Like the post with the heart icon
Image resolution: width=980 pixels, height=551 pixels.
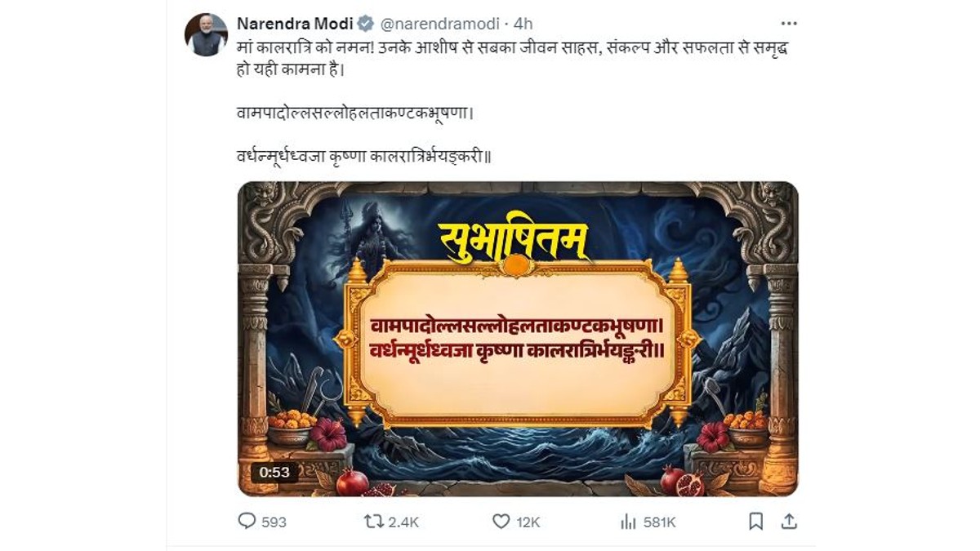[501, 521]
